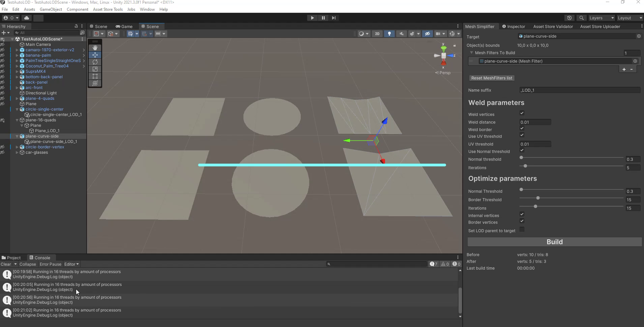Toggle the Weld border checkbox
The image size is (644, 327).
pos(522,128)
